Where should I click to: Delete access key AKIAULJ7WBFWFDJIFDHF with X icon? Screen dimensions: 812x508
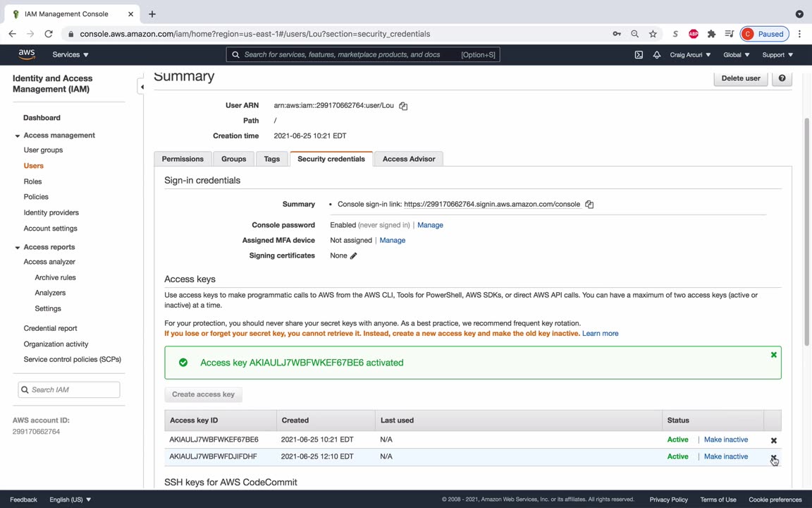click(773, 457)
